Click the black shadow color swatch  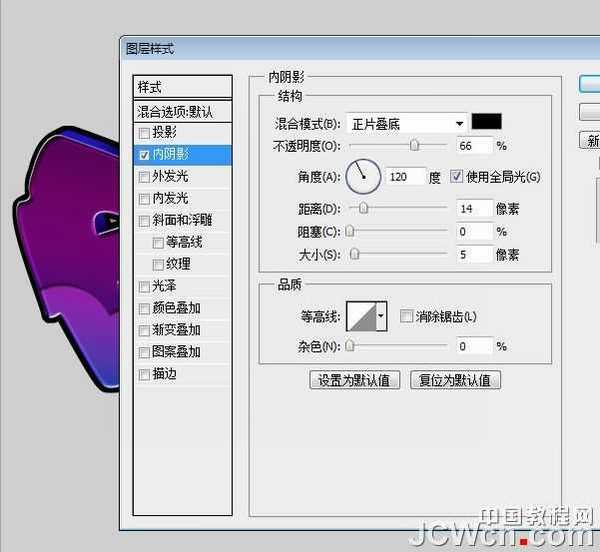click(x=487, y=122)
